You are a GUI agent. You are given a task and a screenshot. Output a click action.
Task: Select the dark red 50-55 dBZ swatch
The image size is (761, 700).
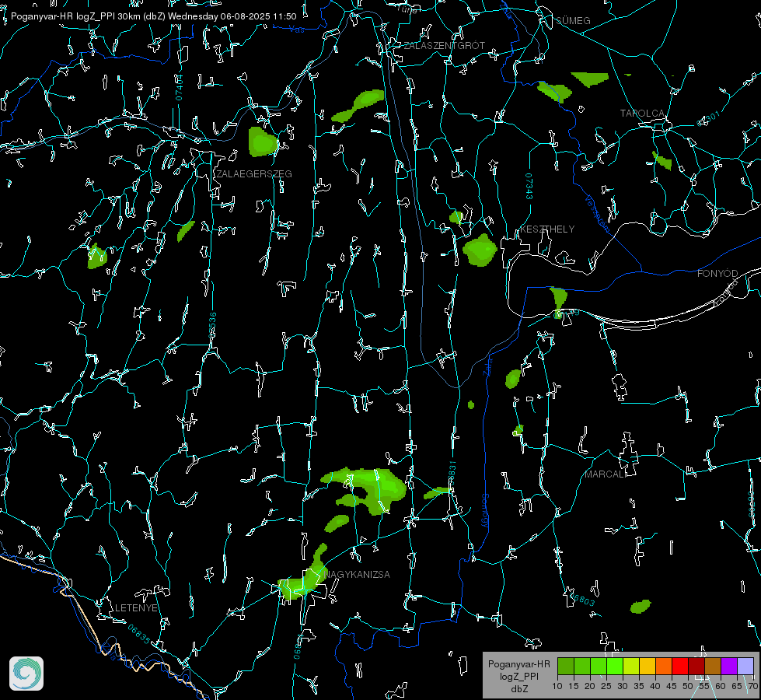coord(696,666)
